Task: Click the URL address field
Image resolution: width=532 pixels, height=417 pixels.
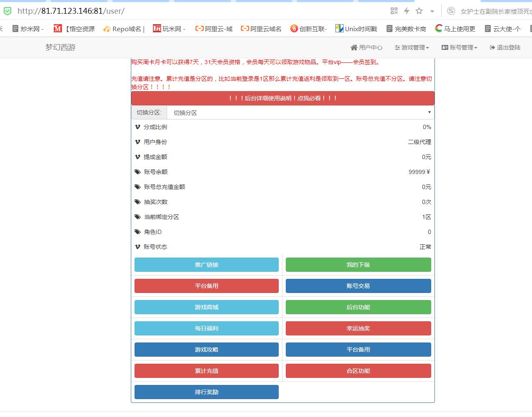Action: click(x=200, y=11)
